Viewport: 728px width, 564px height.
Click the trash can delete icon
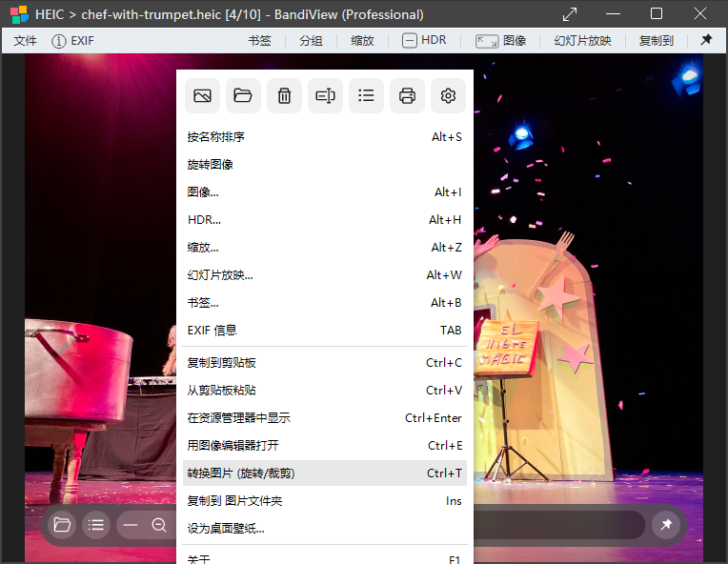tap(284, 95)
